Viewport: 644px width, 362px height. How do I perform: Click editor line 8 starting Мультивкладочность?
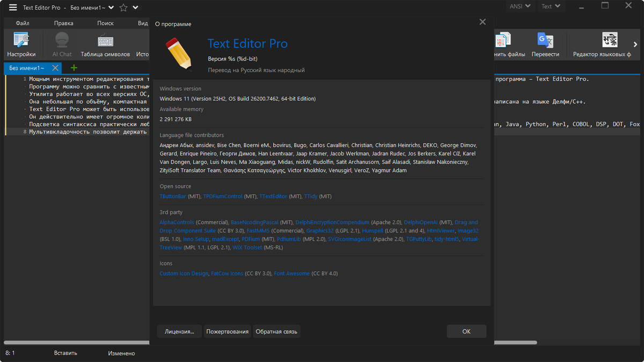point(89,131)
